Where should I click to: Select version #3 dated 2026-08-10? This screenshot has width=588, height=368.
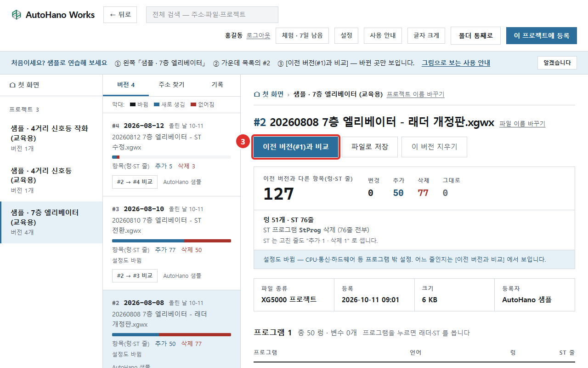(x=171, y=243)
